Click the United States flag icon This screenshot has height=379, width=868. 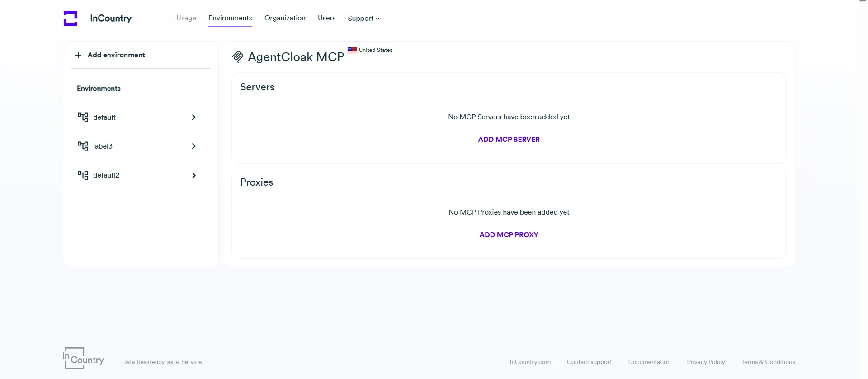click(x=352, y=50)
